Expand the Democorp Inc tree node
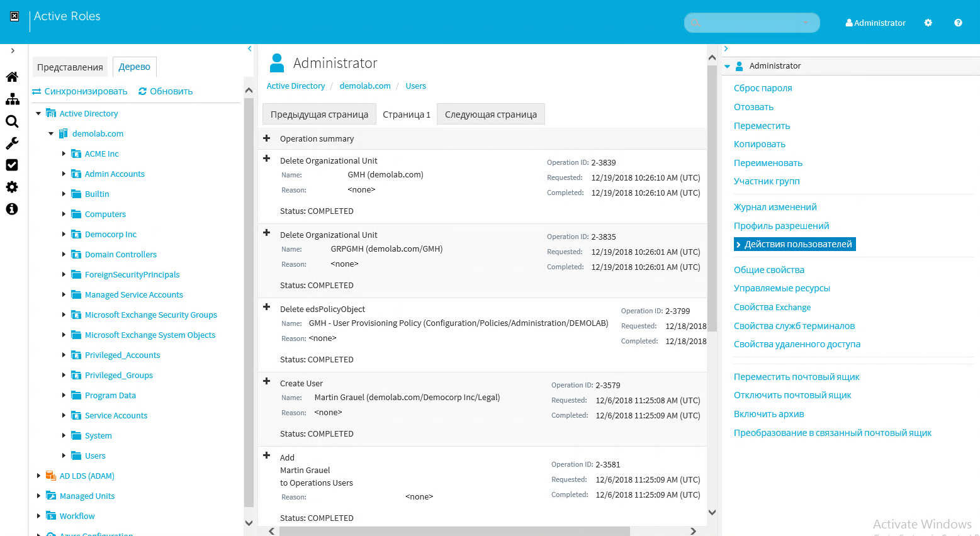This screenshot has height=536, width=980. tap(64, 234)
